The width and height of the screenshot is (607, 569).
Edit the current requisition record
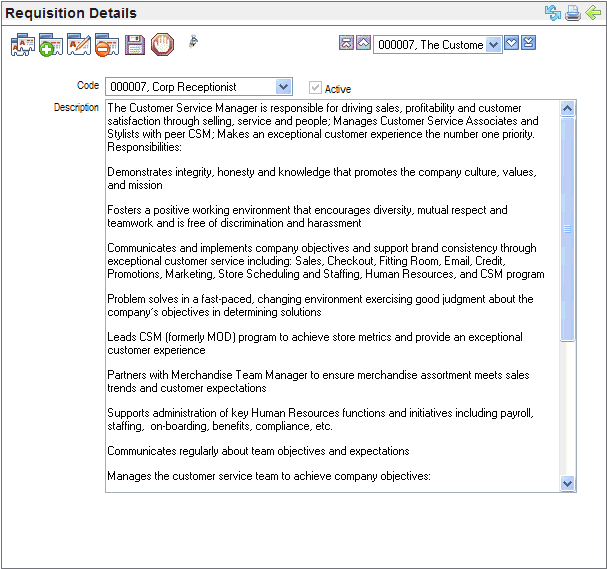coord(79,45)
